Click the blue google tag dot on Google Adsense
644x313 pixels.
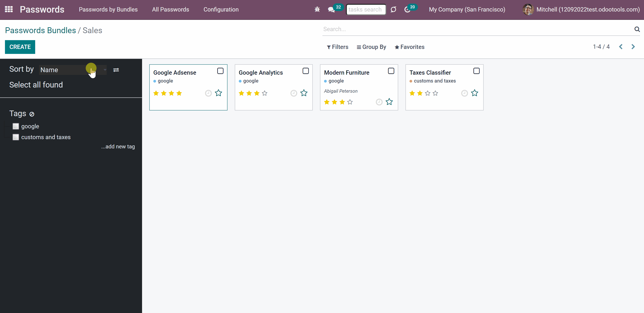click(x=154, y=81)
